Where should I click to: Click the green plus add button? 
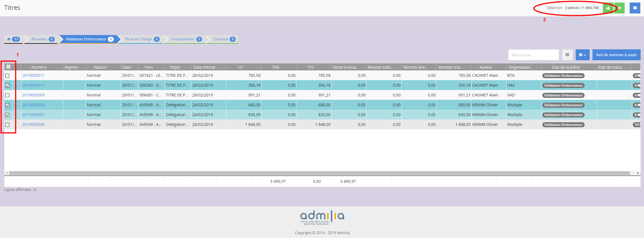point(620,8)
